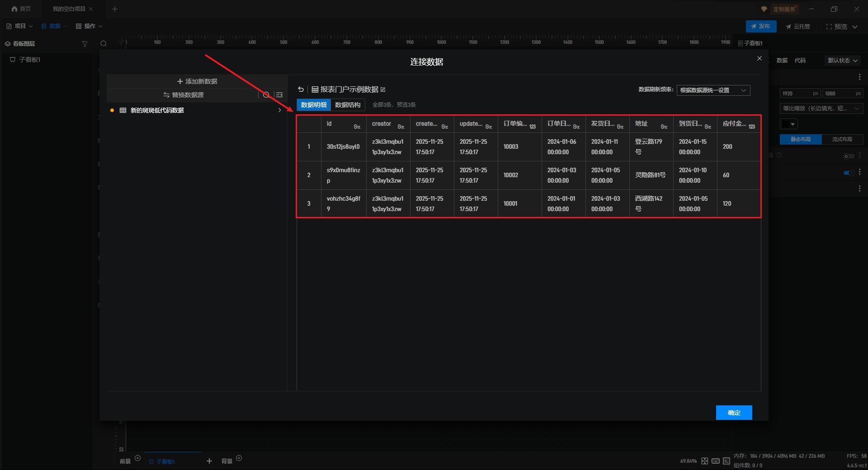Viewport: 868px width, 470px height.
Task: Open the 数据 menu in top toolbar
Action: [54, 26]
